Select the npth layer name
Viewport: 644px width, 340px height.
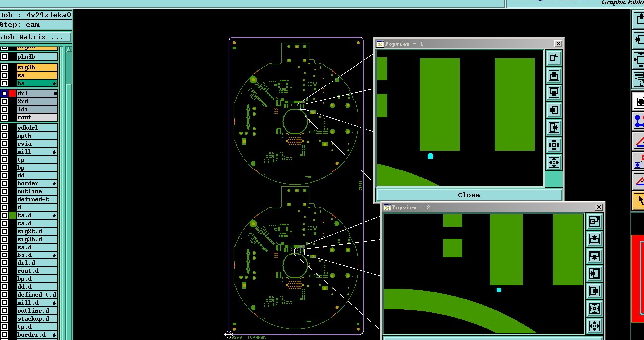click(37, 136)
